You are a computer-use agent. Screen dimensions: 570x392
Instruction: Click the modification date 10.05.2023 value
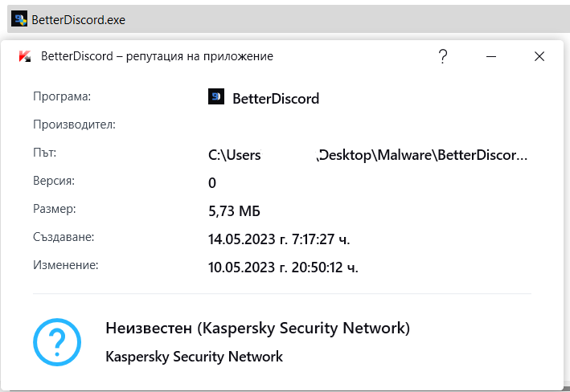(283, 267)
